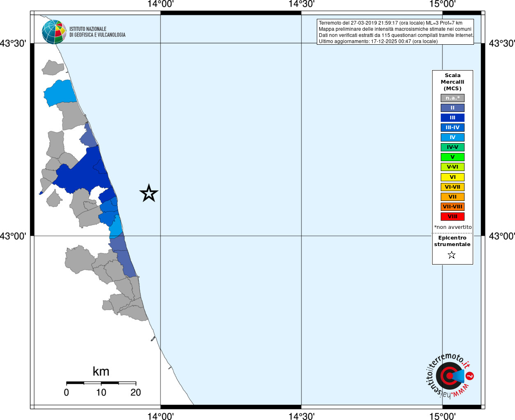Click the epicenter star on the map
The image size is (515, 420).
click(149, 193)
